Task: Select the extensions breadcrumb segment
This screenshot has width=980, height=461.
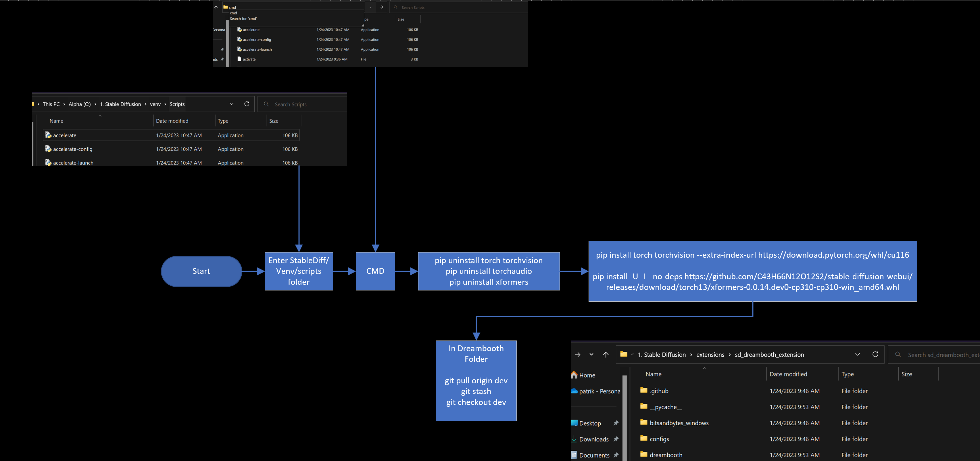Action: coord(710,355)
